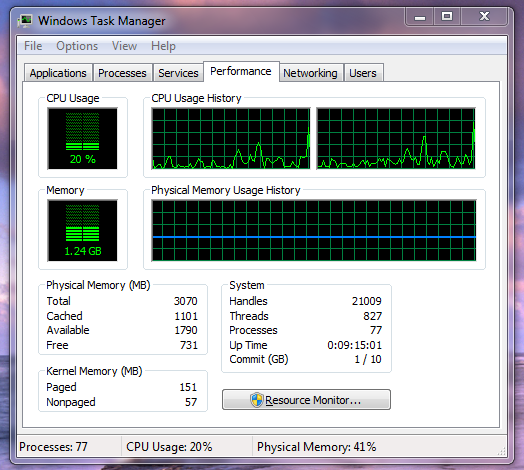The height and width of the screenshot is (470, 524).
Task: Click the Cached memory value 1101
Action: click(x=186, y=316)
